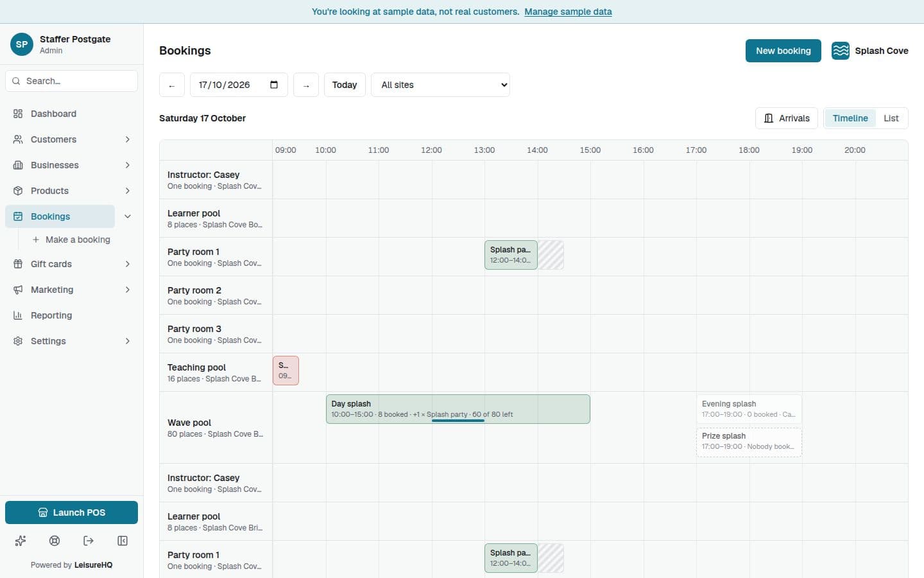The image size is (924, 578).
Task: Click the Splash Cove waves logo
Action: click(841, 51)
